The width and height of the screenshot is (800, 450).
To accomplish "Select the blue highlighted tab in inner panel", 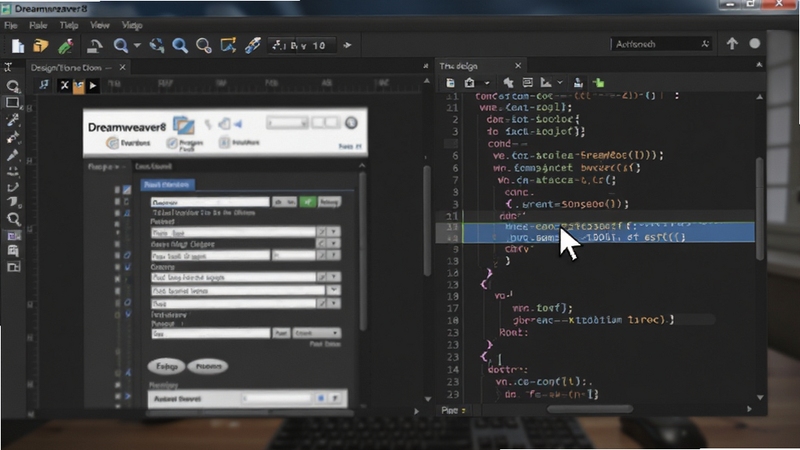I will pos(167,185).
